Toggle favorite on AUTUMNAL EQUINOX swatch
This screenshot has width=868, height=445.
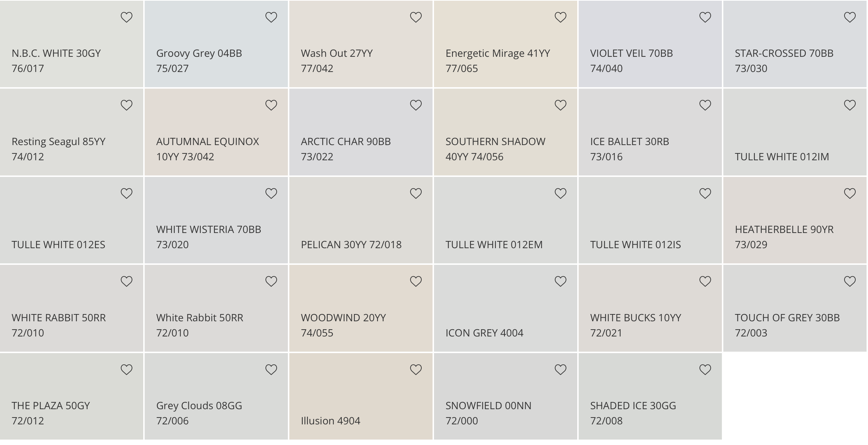(271, 105)
